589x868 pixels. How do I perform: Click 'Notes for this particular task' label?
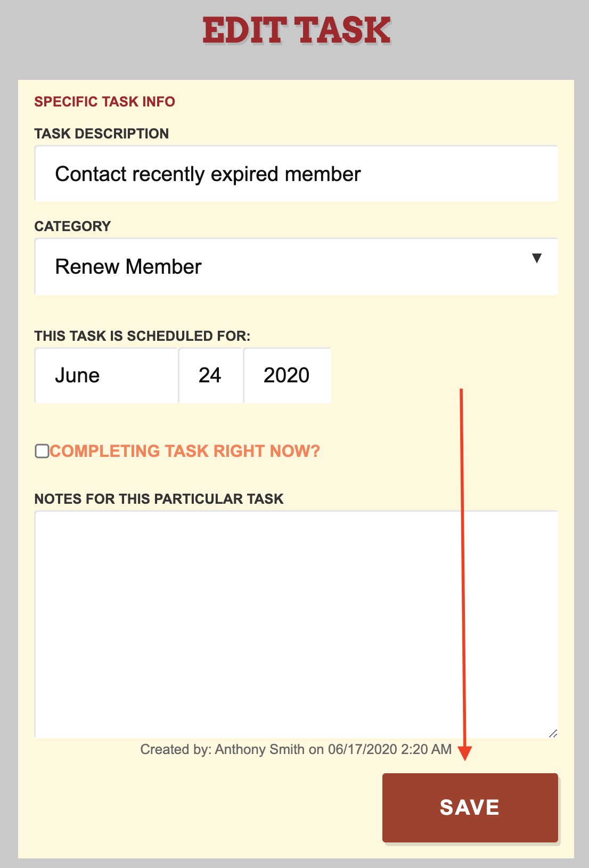click(159, 499)
